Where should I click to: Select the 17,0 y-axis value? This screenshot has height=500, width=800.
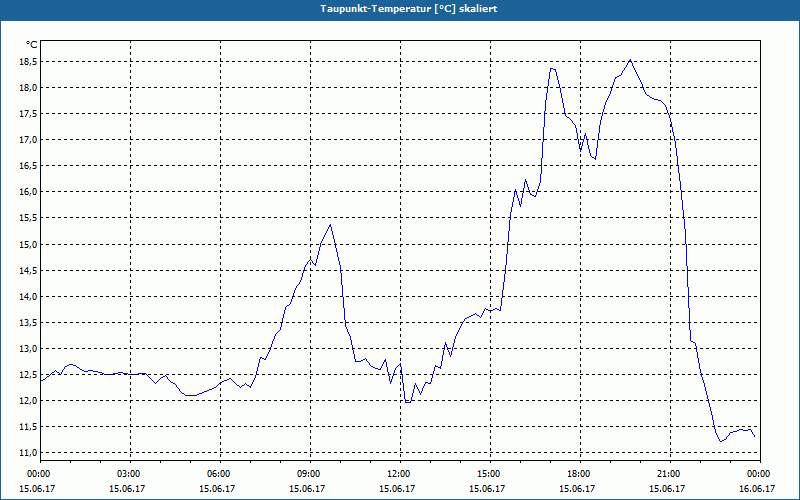[x=29, y=140]
